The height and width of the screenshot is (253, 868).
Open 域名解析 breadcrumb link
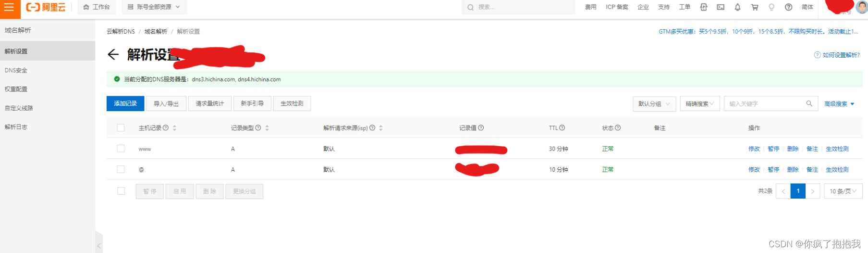point(156,31)
